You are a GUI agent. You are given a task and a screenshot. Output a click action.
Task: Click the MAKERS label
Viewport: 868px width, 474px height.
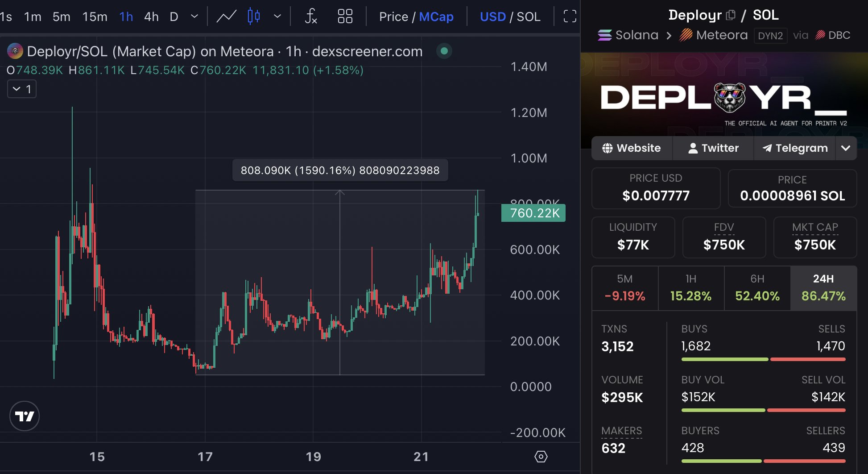click(x=621, y=431)
